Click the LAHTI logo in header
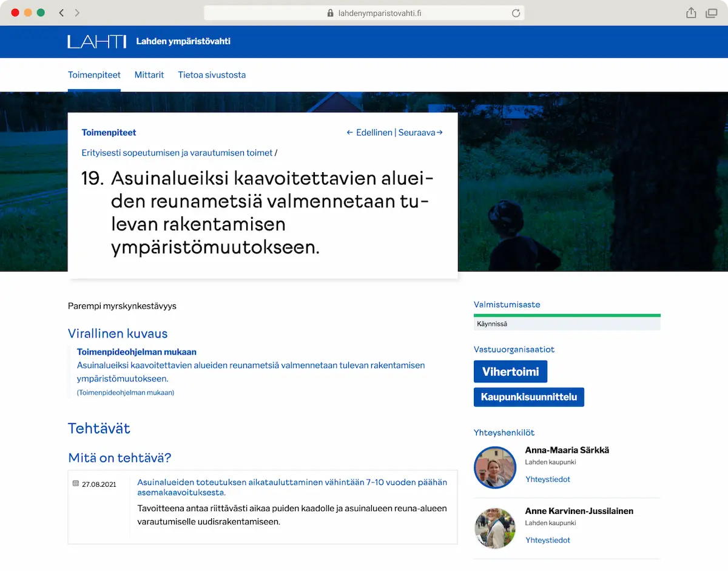The width and height of the screenshot is (728, 571). pos(97,41)
